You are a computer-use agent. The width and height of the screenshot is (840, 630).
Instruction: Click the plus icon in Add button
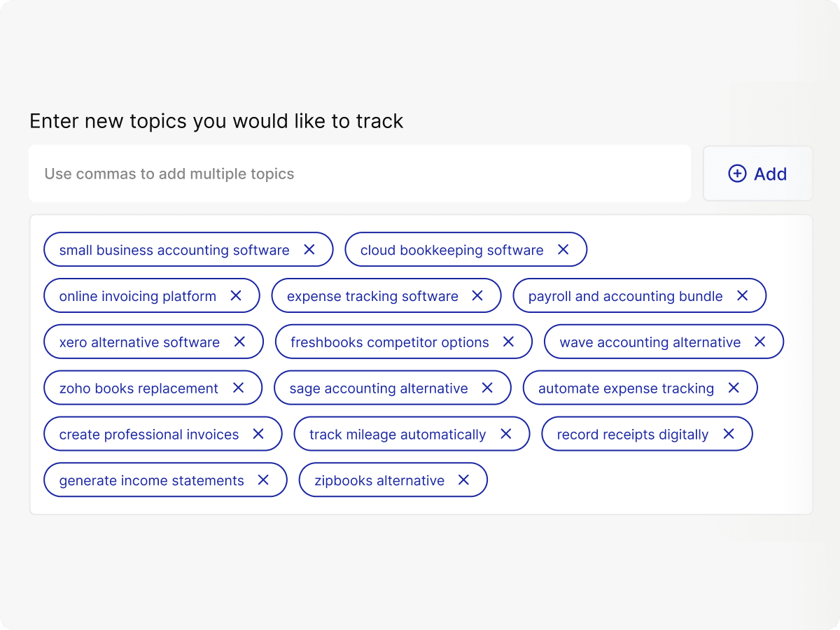[737, 174]
